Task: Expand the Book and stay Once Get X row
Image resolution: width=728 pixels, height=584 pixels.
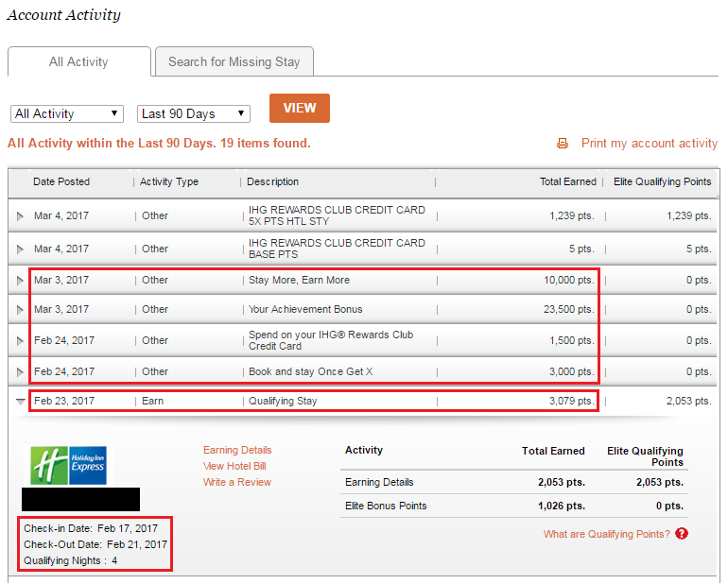Action: point(21,372)
